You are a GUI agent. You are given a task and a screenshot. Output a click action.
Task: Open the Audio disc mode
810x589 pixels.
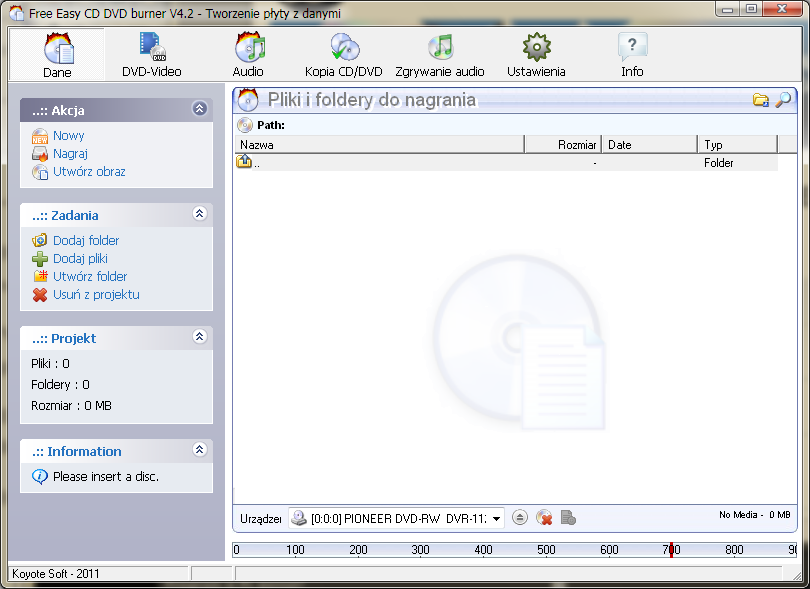(248, 55)
